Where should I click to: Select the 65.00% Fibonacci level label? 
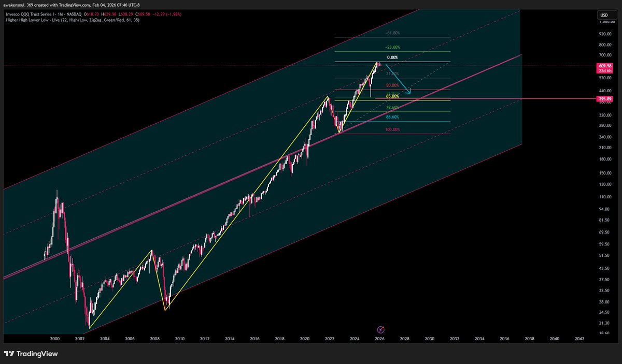[x=392, y=96]
